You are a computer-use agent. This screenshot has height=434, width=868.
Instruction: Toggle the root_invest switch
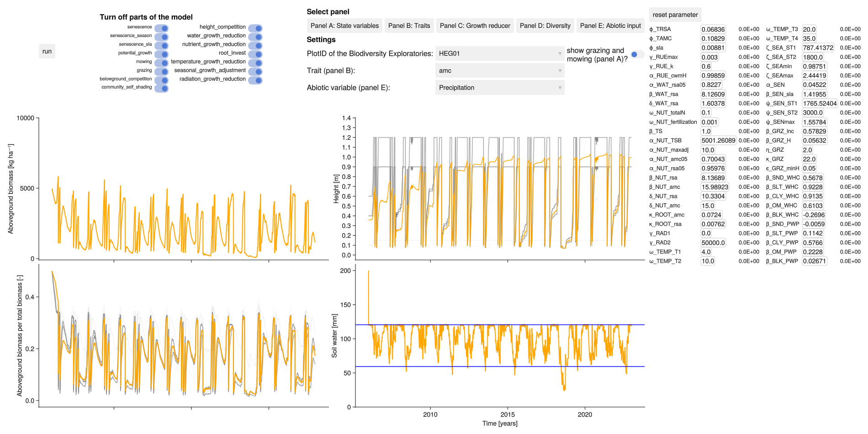(255, 54)
